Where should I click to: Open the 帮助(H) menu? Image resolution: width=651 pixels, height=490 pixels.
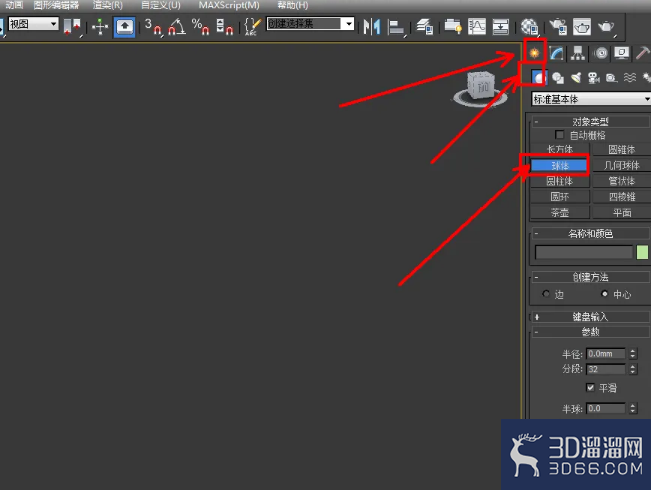tap(293, 5)
